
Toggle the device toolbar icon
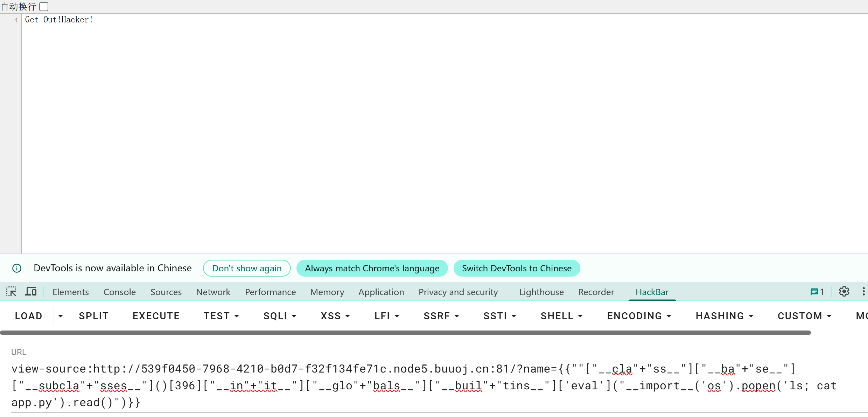pyautogui.click(x=31, y=292)
